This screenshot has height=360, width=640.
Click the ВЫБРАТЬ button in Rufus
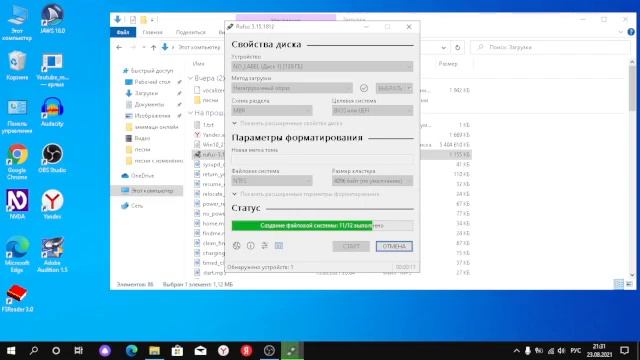(390, 88)
